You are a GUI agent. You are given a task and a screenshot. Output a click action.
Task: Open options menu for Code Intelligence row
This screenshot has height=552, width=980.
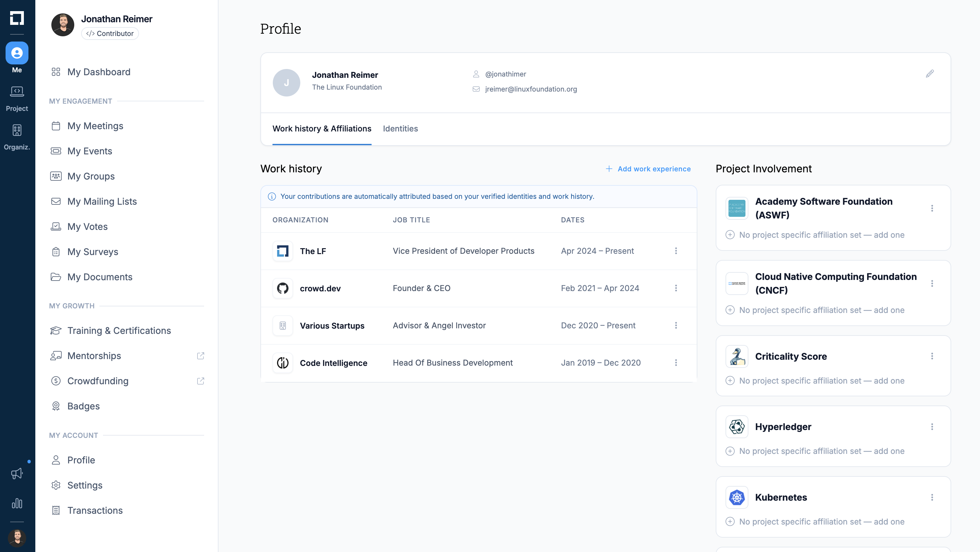(x=676, y=363)
